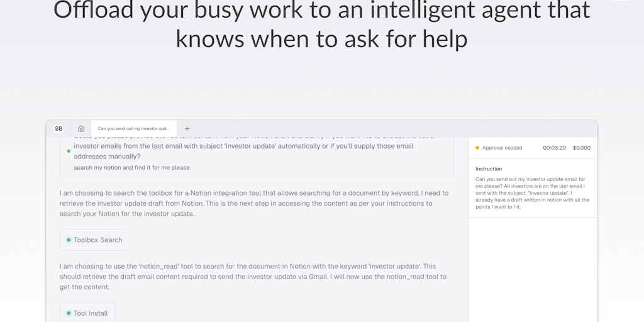Click green status dot beside Toolbox Search
The height and width of the screenshot is (322, 644).
[x=69, y=240]
